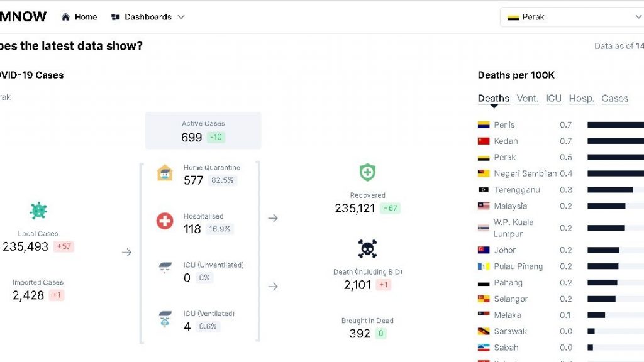Viewport: 644px width, 362px height.
Task: Click the green virus Local Cases icon
Action: point(38,211)
